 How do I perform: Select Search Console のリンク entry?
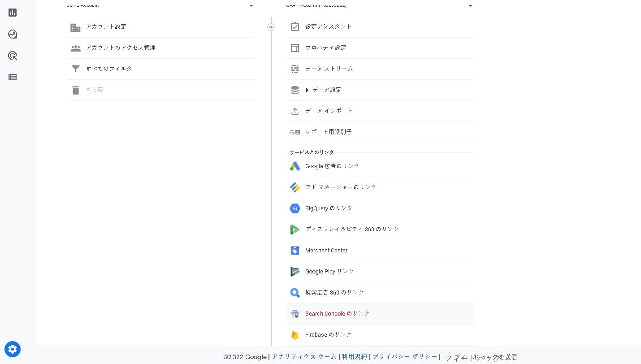coord(337,314)
